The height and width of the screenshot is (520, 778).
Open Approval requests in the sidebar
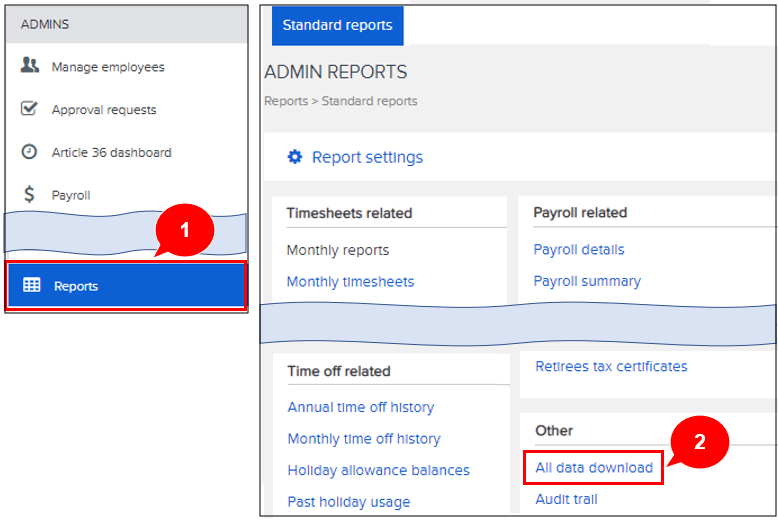(x=104, y=110)
